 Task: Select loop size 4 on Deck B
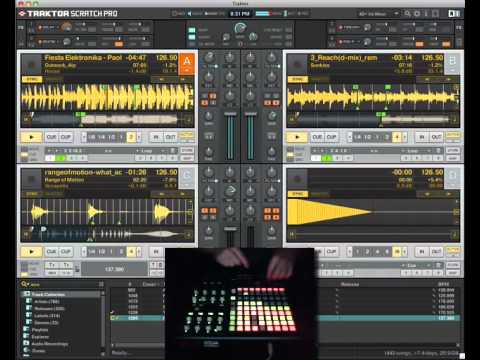point(397,137)
